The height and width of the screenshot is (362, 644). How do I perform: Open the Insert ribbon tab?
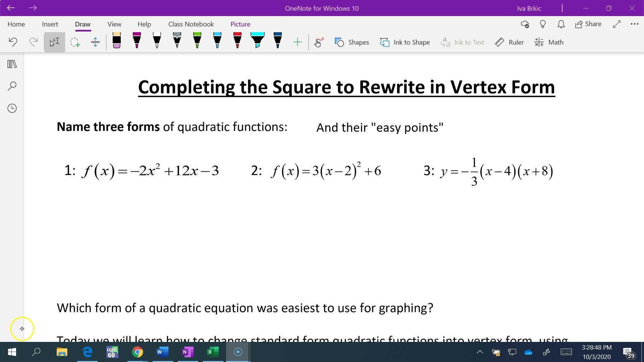pyautogui.click(x=50, y=24)
